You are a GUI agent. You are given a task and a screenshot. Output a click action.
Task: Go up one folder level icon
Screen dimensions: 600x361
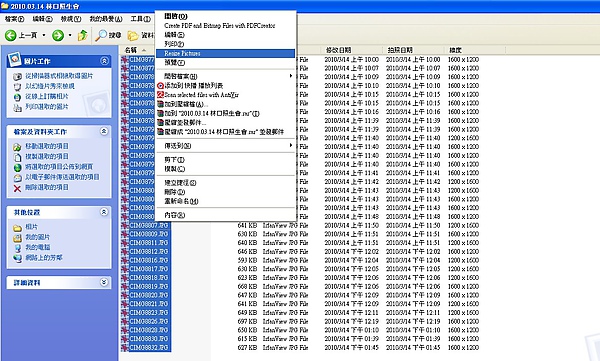[x=82, y=36]
